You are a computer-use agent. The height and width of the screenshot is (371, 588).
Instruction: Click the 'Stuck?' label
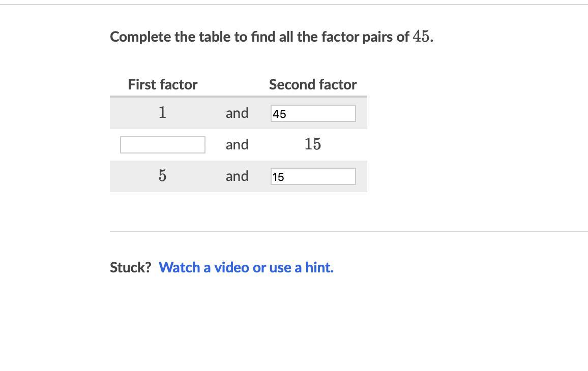130,267
